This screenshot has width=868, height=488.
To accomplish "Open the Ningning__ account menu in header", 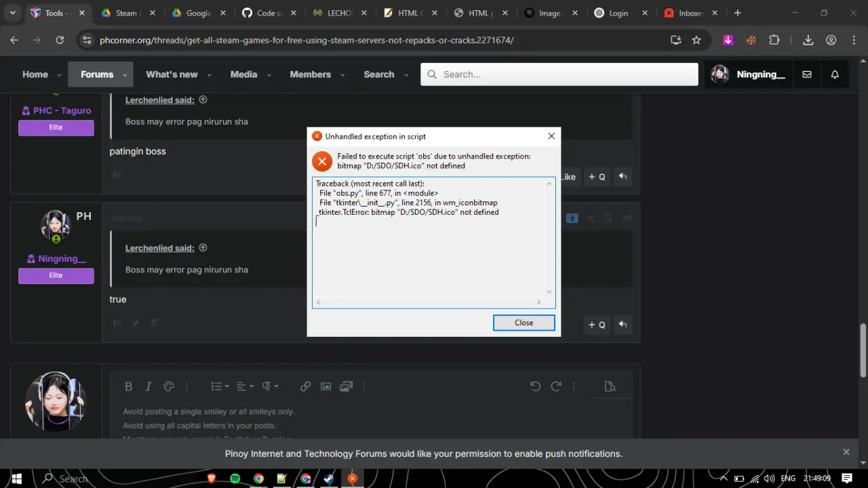I will pyautogui.click(x=748, y=75).
